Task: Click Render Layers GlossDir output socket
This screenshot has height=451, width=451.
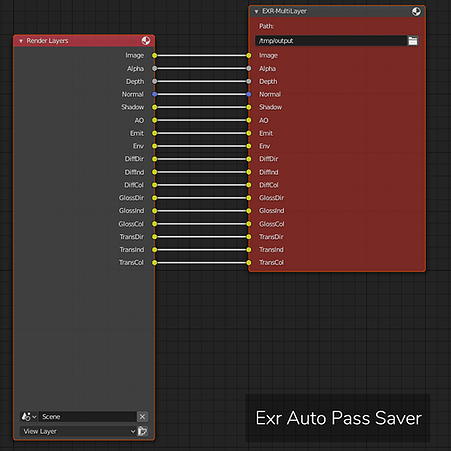Action: [154, 198]
